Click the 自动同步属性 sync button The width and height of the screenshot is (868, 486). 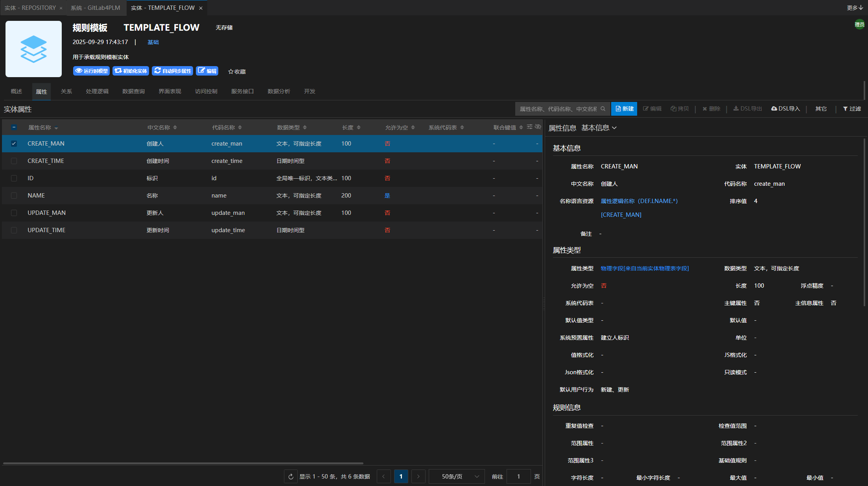172,71
